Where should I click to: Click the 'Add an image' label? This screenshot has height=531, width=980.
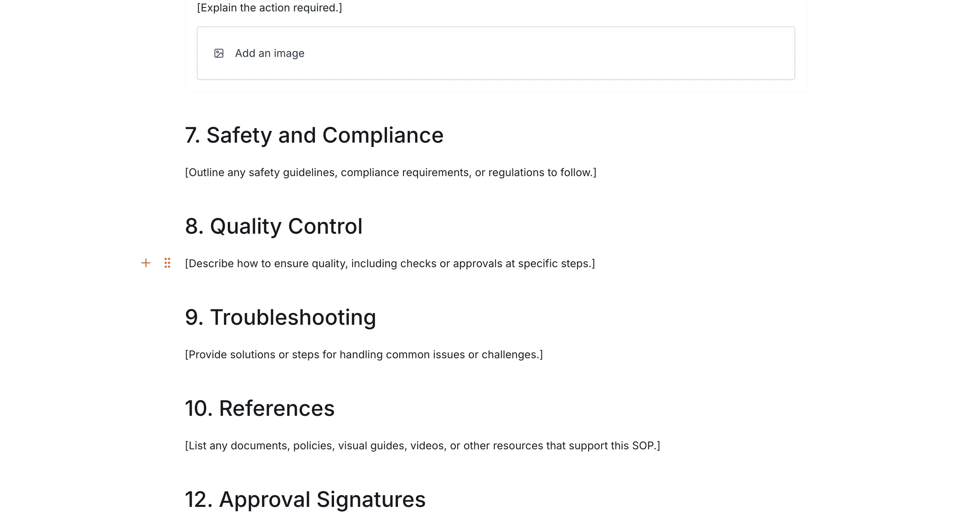click(269, 53)
